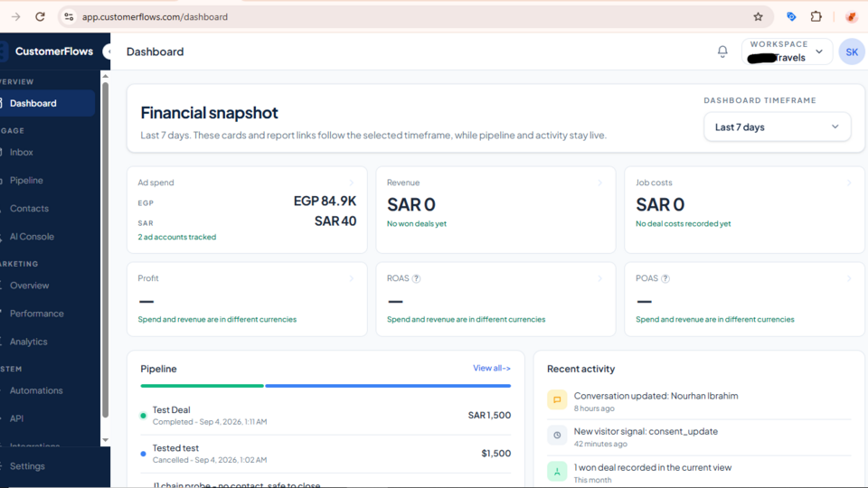Open the Profit card arrow
Viewport: 868px width, 488px height.
click(x=351, y=278)
